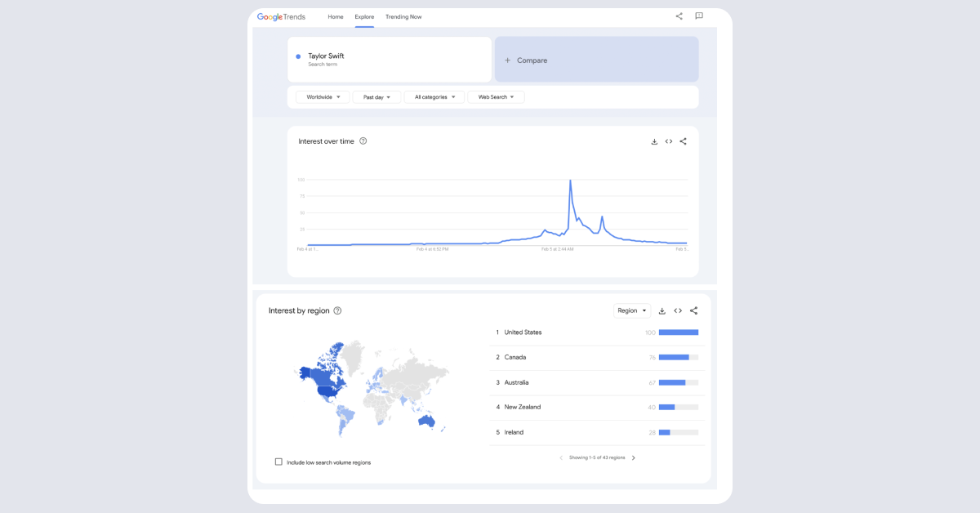Download the Interest by region data

click(662, 310)
